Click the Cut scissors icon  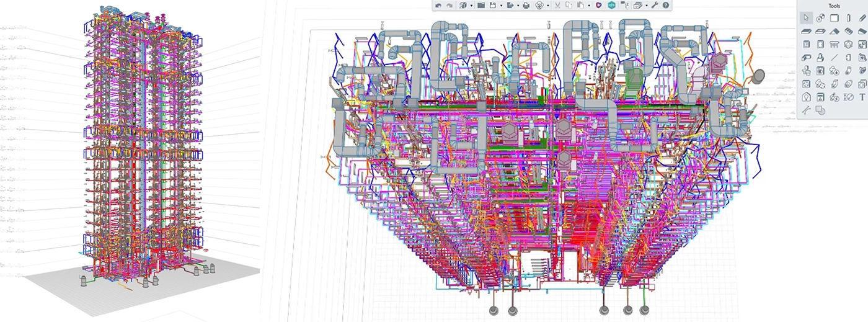coord(557,6)
